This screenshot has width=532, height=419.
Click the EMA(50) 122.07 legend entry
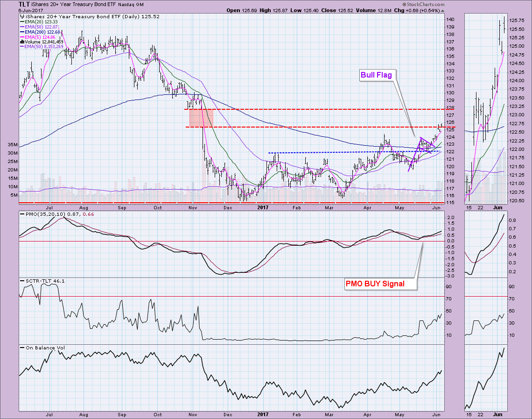point(40,27)
